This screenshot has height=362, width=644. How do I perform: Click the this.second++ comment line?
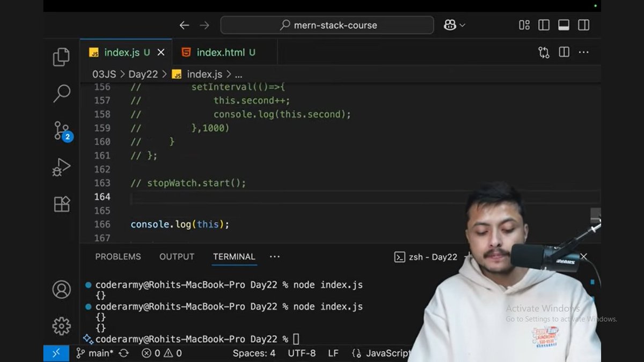(x=210, y=100)
